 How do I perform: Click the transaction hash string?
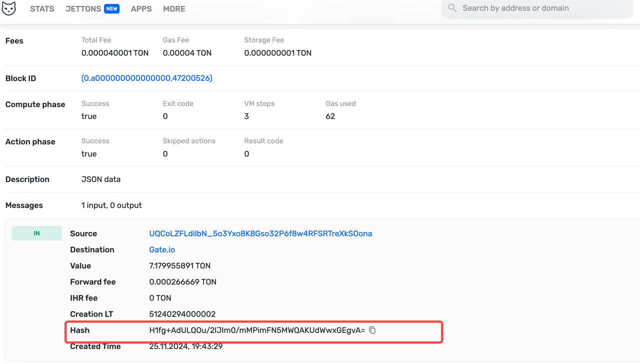click(x=257, y=330)
